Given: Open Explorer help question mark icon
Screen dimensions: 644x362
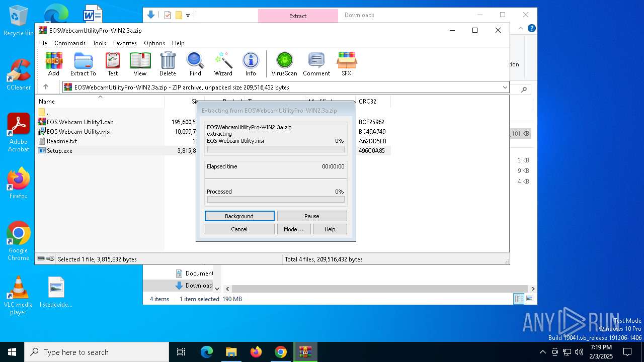Looking at the screenshot, I should coord(531,29).
